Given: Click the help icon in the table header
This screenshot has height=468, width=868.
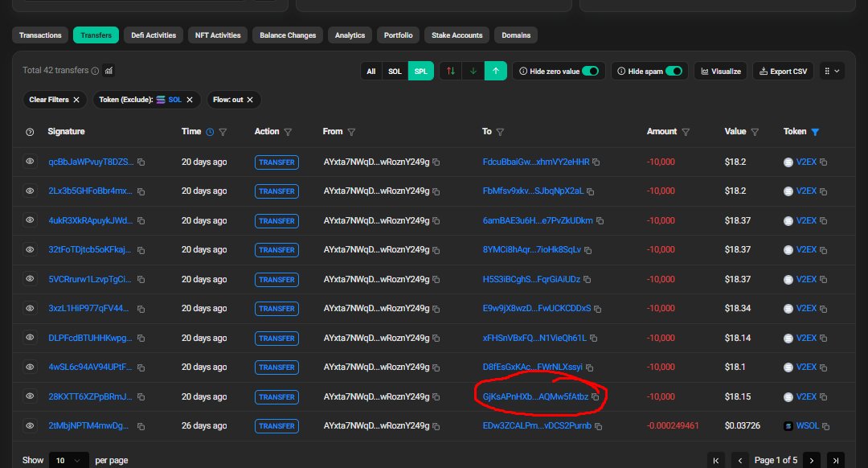Looking at the screenshot, I should tap(30, 132).
